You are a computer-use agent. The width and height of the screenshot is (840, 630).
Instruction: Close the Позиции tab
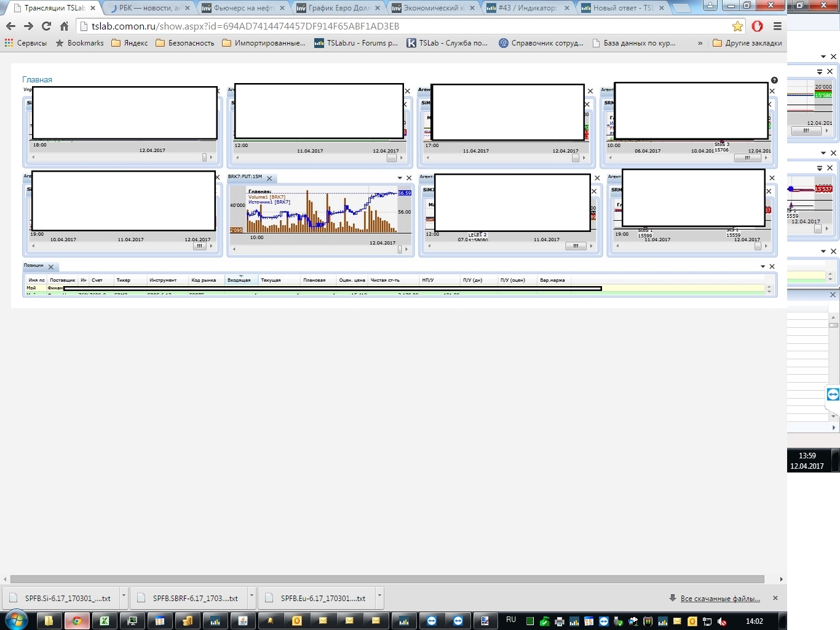point(51,267)
